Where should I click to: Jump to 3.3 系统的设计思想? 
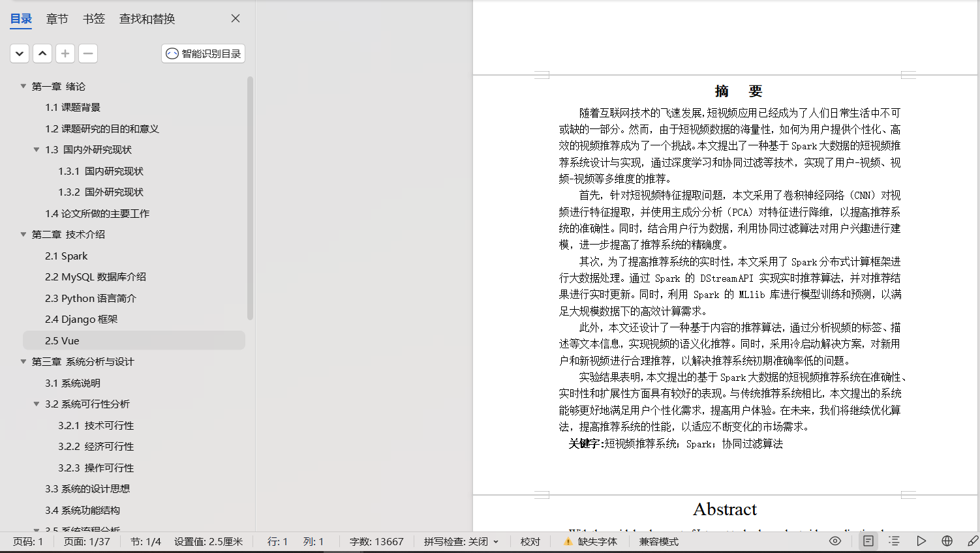[87, 488]
